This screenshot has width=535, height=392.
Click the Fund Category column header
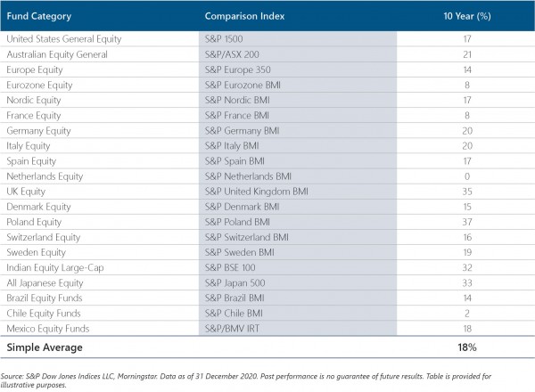pos(41,16)
